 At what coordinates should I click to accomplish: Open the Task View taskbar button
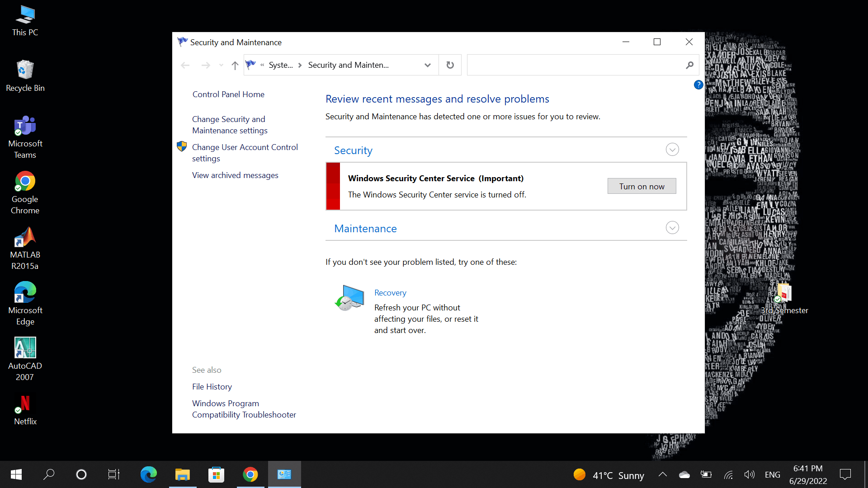tap(113, 474)
